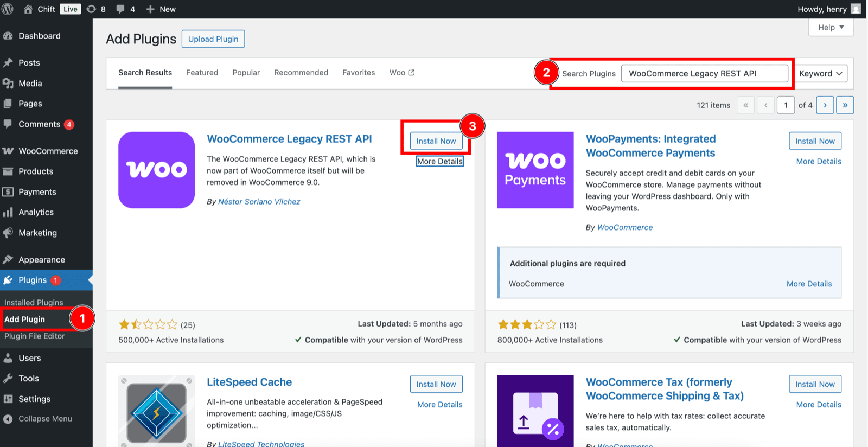This screenshot has height=447, width=868.
Task: Click the Products sidebar icon
Action: click(8, 171)
